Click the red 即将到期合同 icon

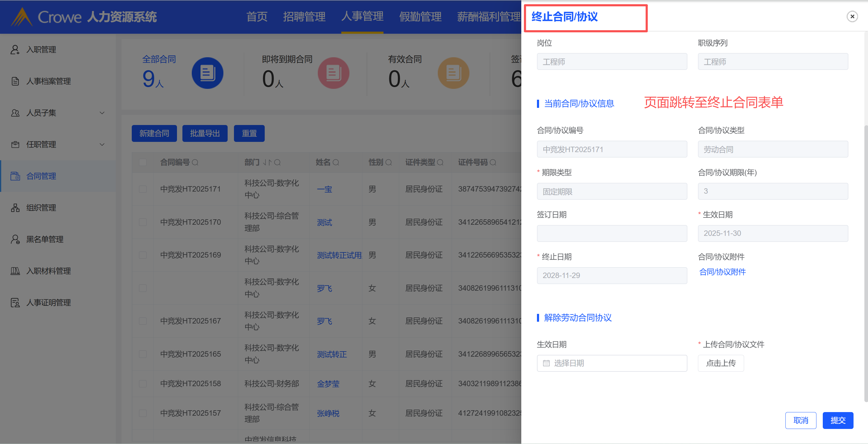(x=333, y=73)
